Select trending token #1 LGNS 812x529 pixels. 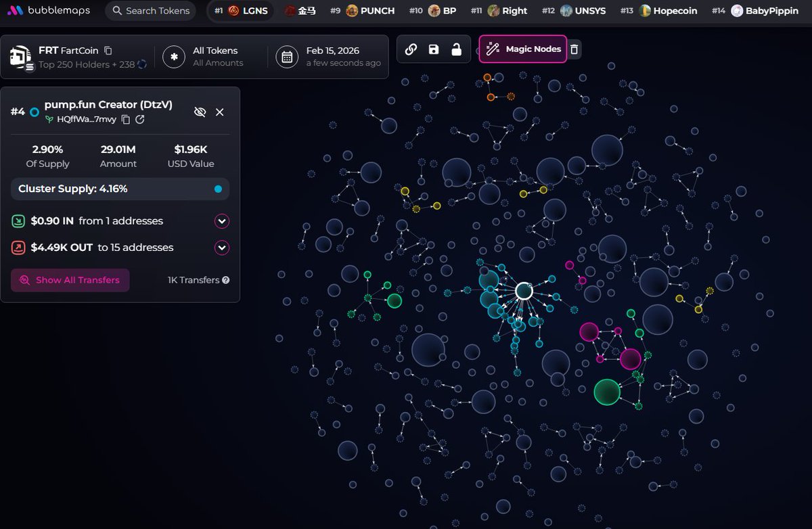coord(240,11)
